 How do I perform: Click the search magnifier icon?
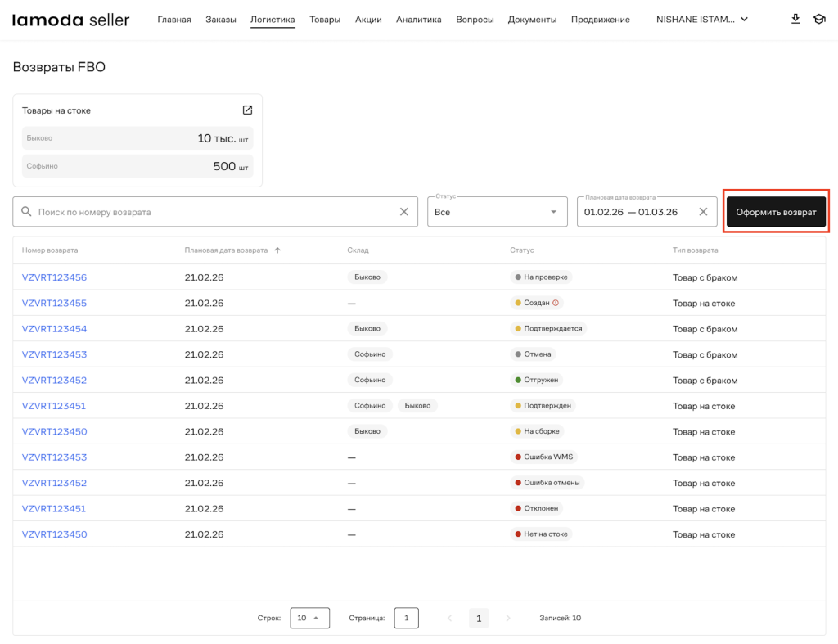(26, 212)
